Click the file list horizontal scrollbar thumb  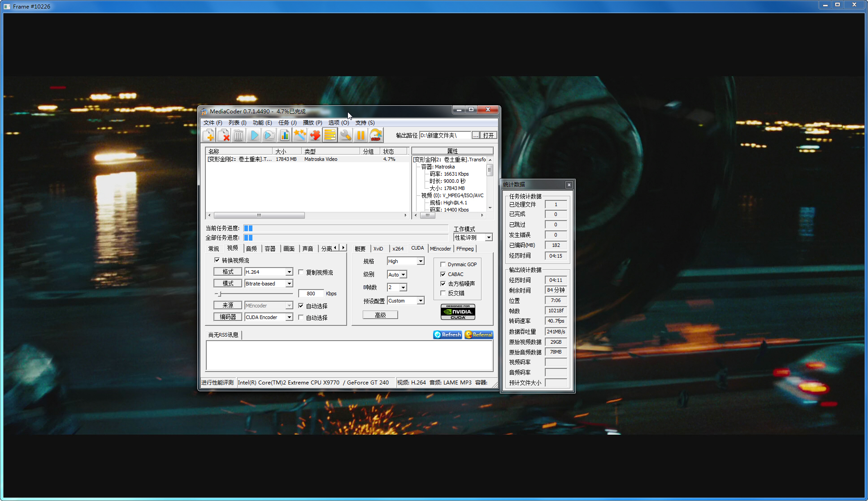pos(259,215)
